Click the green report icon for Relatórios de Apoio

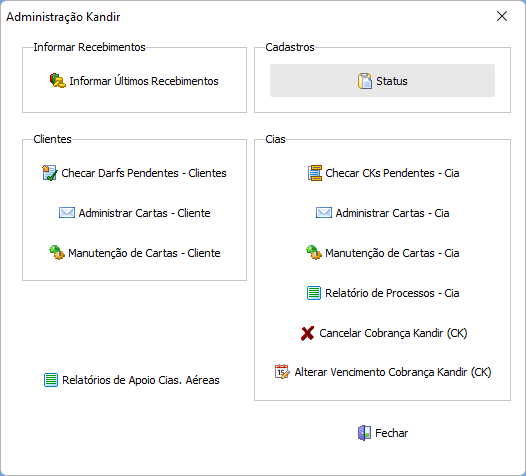(x=51, y=380)
